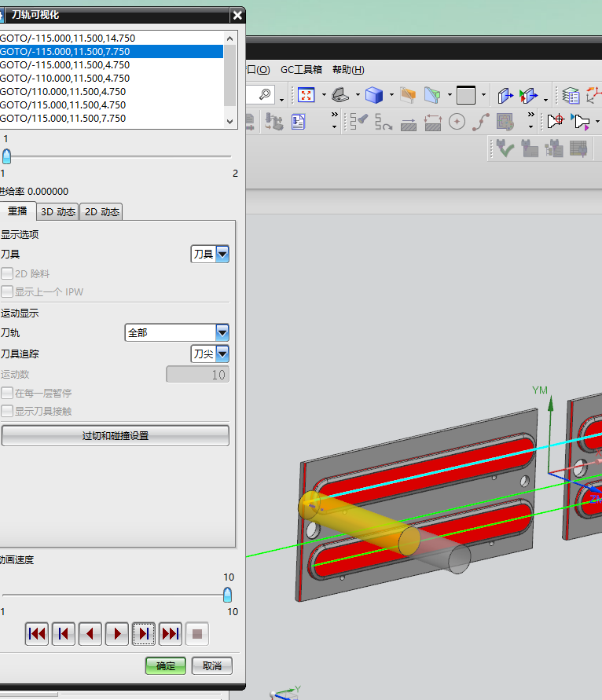The image size is (602, 700).
Task: Expand the clip section dropdown arrow
Action: pos(450,95)
